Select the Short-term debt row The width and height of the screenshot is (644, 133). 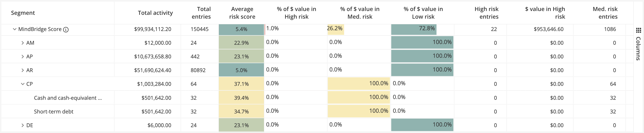54,111
